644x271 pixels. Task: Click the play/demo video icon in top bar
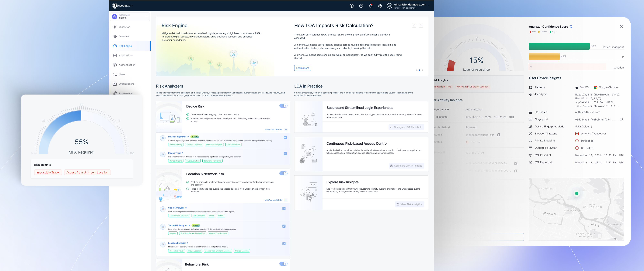pyautogui.click(x=352, y=6)
